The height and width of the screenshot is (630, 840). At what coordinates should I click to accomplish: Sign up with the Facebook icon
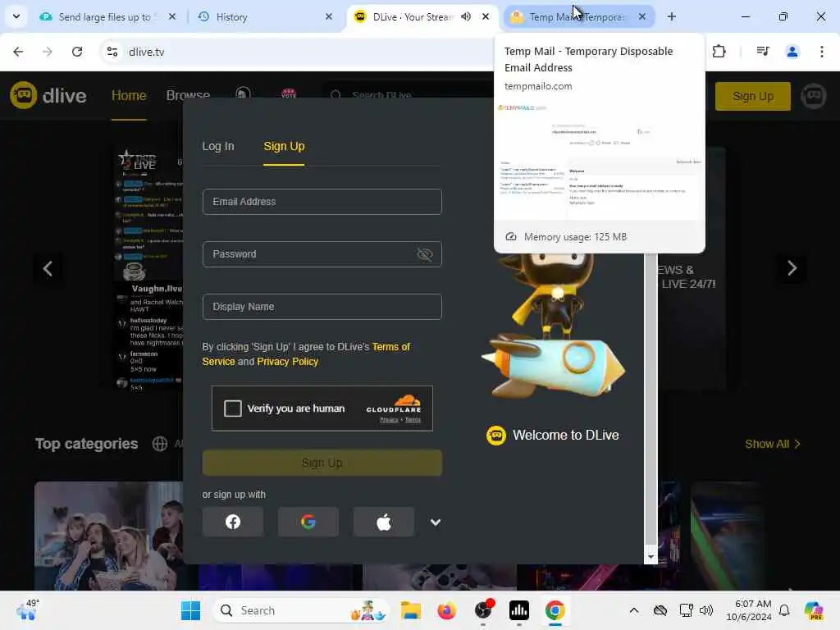[233, 522]
